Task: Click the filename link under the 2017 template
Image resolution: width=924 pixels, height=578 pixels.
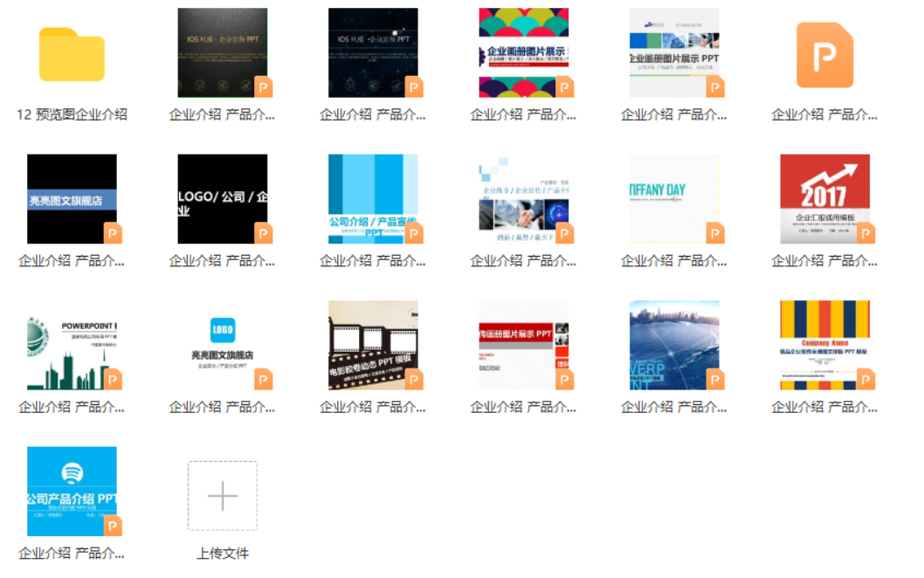Action: point(823,260)
